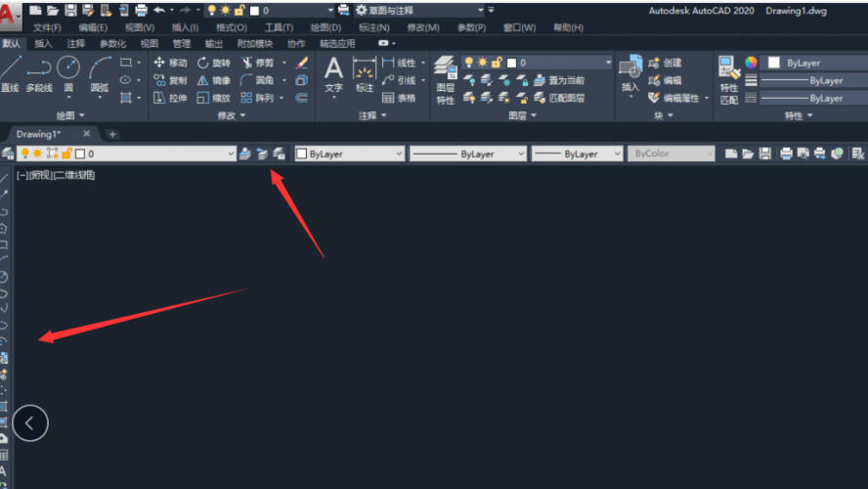Open the 工具(T) menu
Screen dimensions: 868x489
(x=279, y=27)
